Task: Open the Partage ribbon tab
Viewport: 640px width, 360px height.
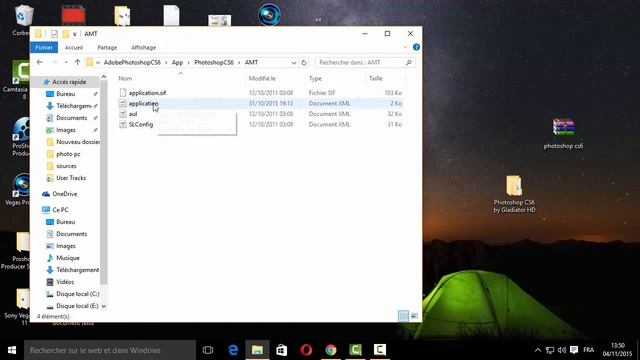Action: (x=107, y=47)
